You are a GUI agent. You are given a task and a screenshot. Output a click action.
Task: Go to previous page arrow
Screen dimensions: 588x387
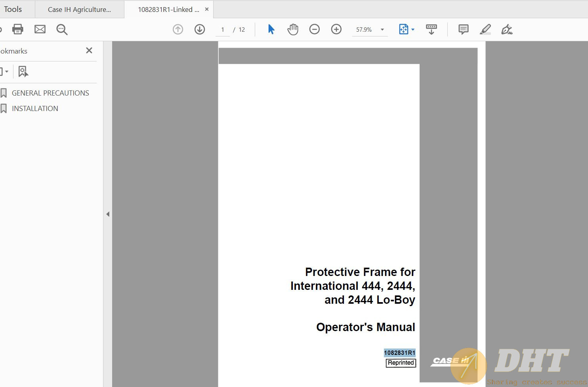tap(178, 29)
